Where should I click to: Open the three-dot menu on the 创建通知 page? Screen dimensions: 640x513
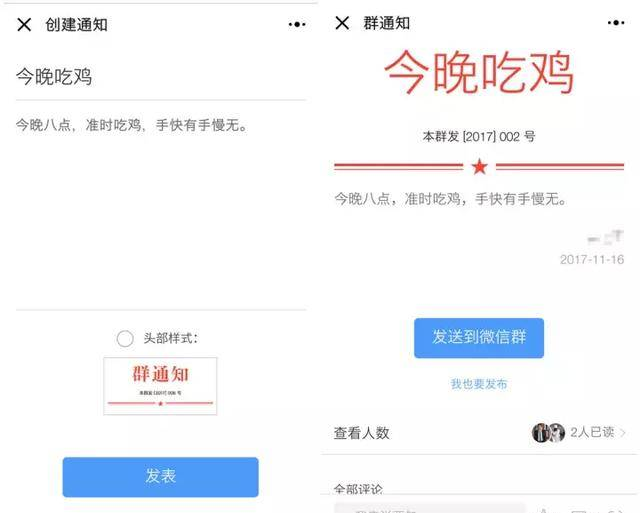pos(297,24)
